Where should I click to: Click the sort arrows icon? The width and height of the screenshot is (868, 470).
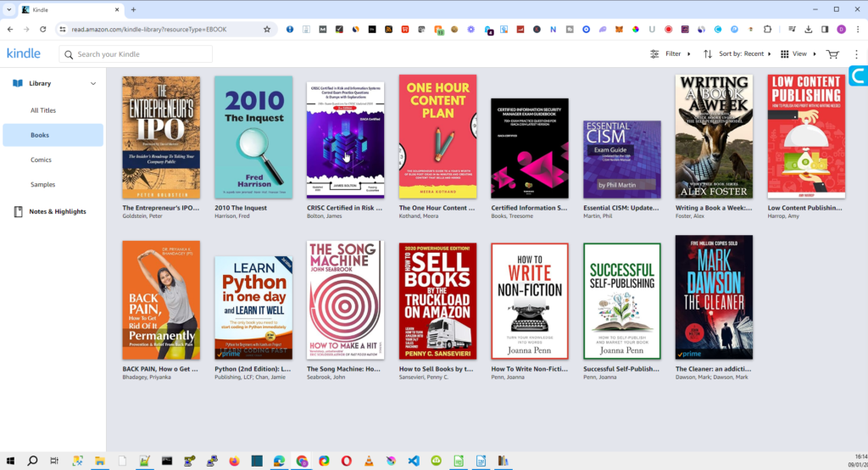coord(708,53)
